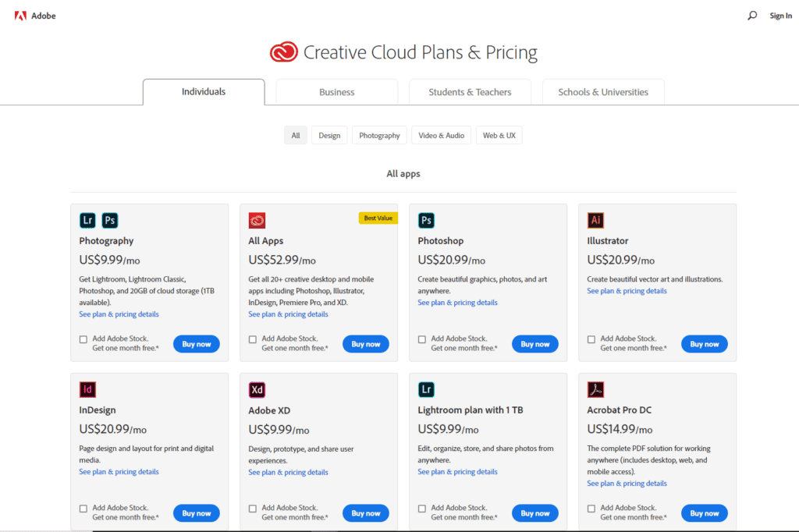Select the Individuals tab
The width and height of the screenshot is (799, 532).
pyautogui.click(x=204, y=92)
